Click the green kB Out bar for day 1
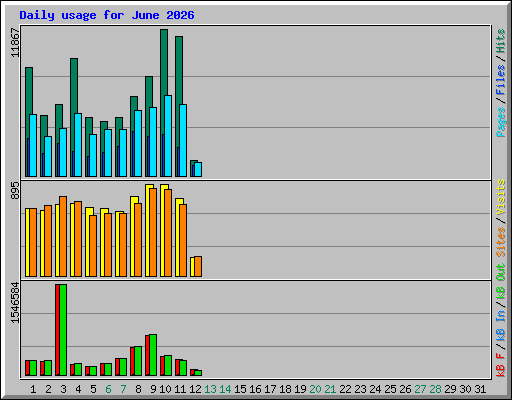512x400 pixels. (x=33, y=368)
